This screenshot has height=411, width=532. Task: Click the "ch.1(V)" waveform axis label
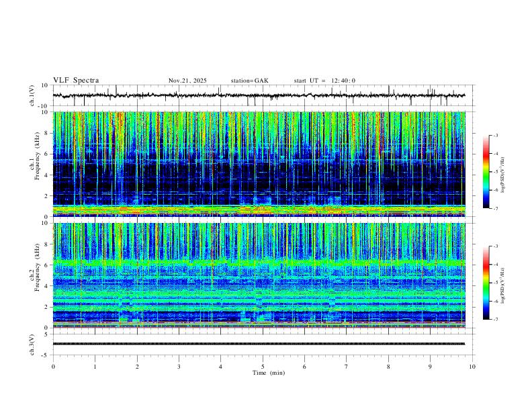coord(32,95)
